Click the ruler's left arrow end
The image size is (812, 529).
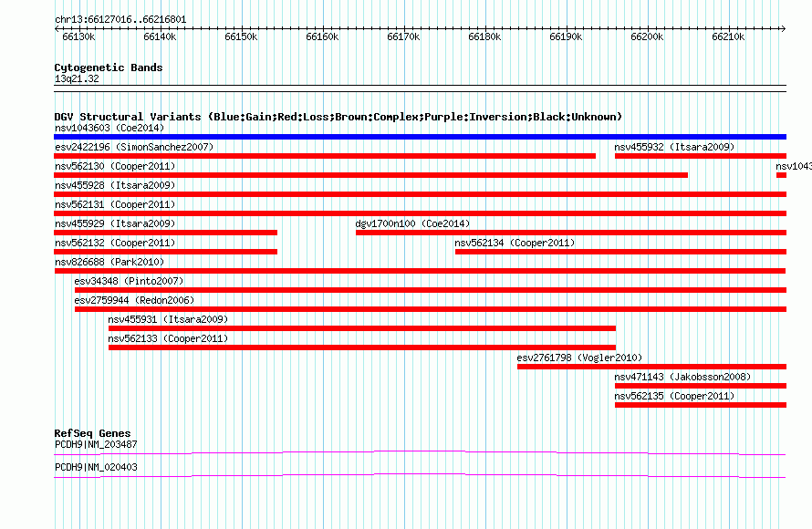click(57, 28)
